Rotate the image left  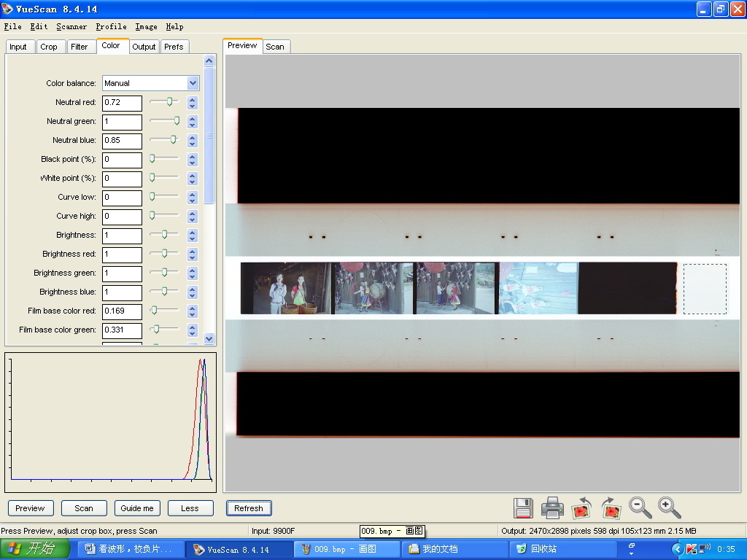(581, 507)
